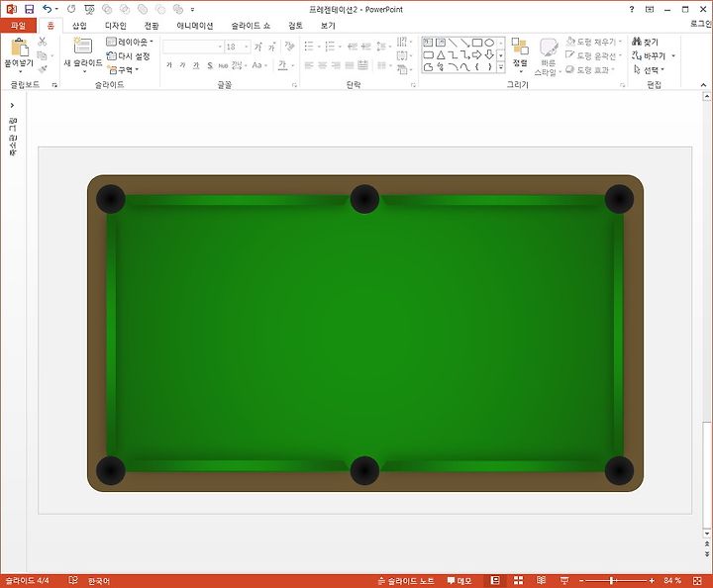The width and height of the screenshot is (713, 588).
Task: Select the Text Box shape in gallery
Action: pyautogui.click(x=428, y=43)
